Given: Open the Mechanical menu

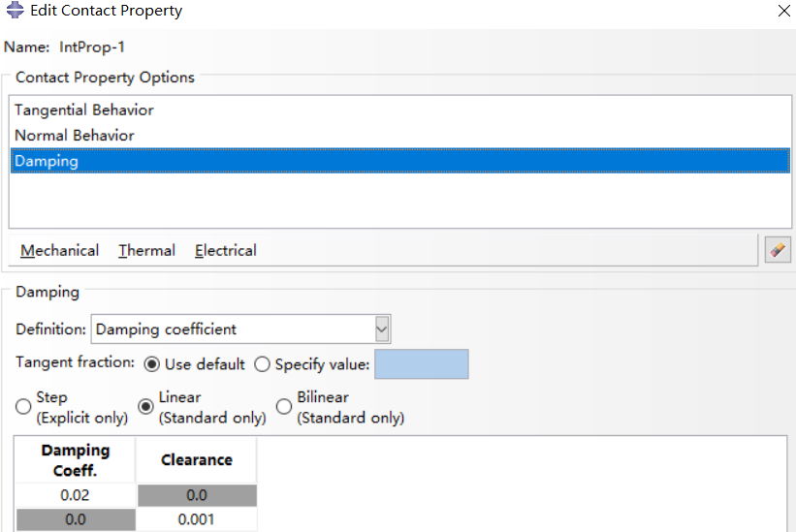Looking at the screenshot, I should [59, 251].
